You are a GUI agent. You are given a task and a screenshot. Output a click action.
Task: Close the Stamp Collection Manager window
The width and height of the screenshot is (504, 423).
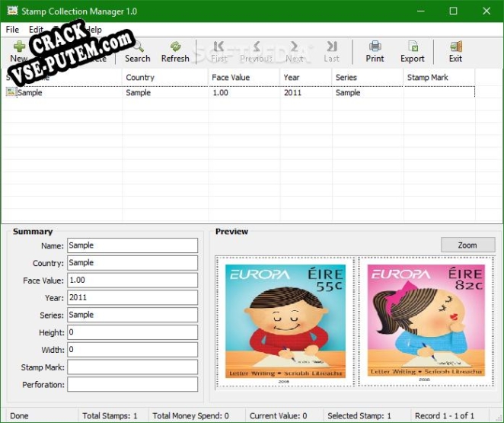click(x=486, y=11)
